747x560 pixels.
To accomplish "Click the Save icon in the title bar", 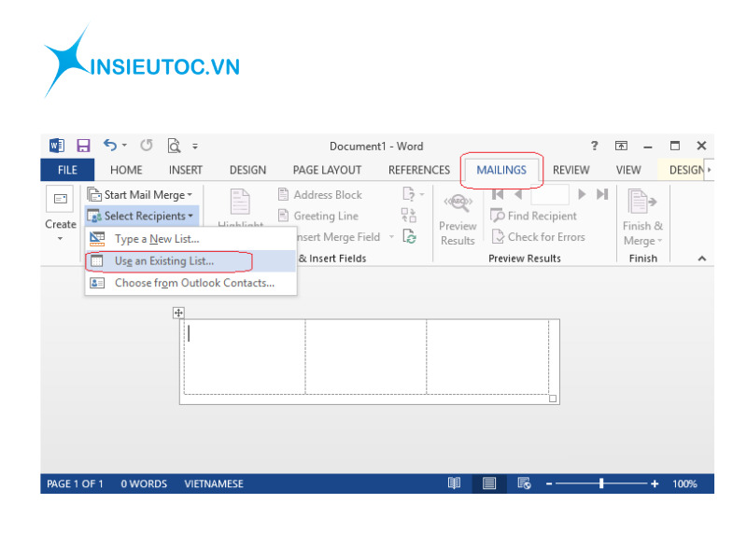I will 83,146.
